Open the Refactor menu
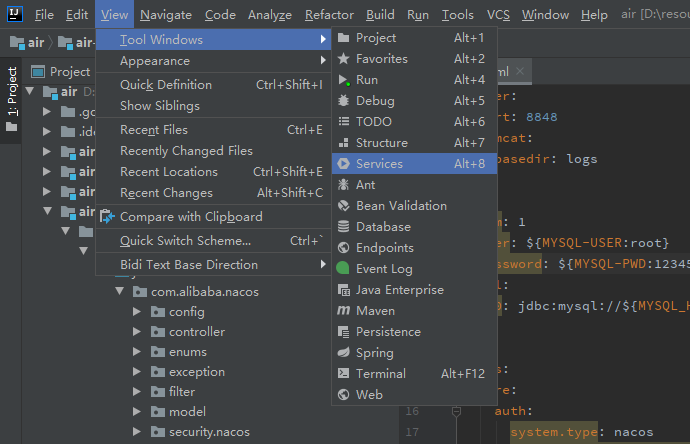This screenshot has width=690, height=444. 329,15
